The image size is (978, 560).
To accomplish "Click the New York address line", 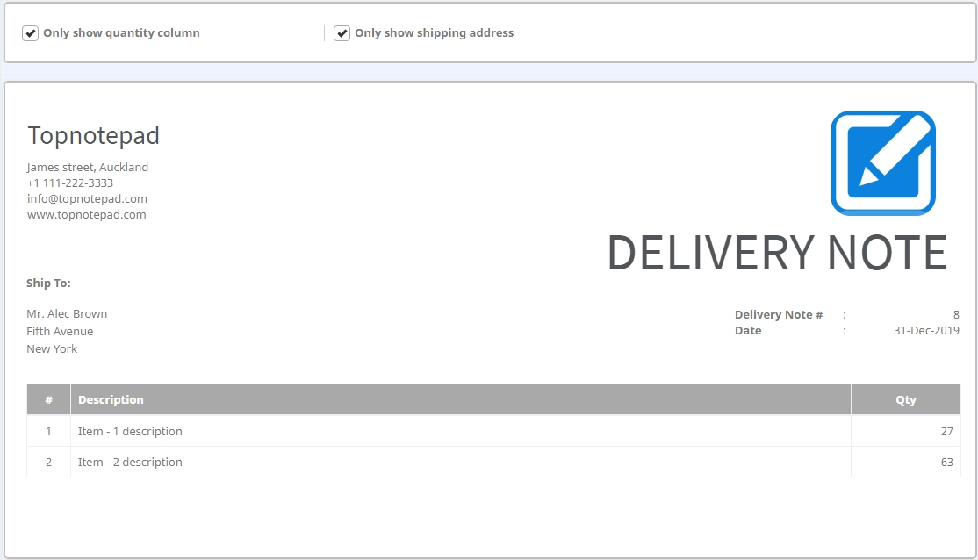I will pyautogui.click(x=52, y=348).
